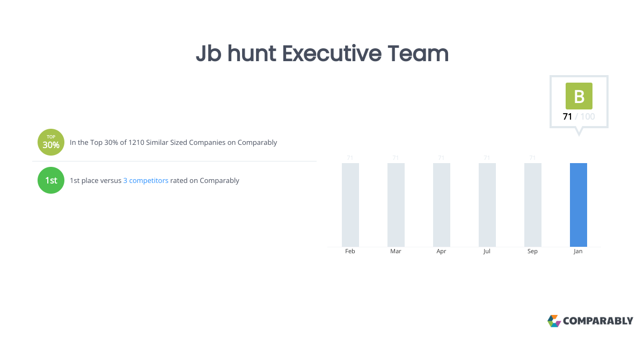Click the Feb month axis label
The image size is (644, 338).
tap(350, 251)
